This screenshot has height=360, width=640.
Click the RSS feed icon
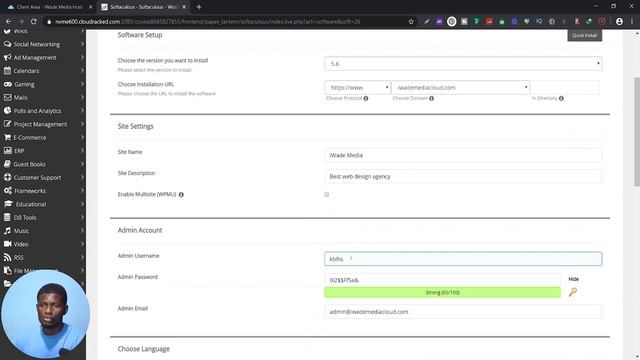coord(7,258)
